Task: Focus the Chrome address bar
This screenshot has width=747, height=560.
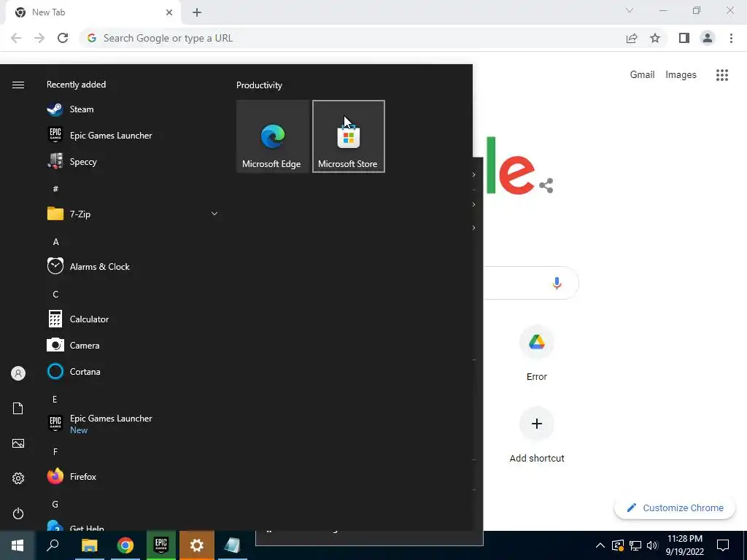Action: click(352, 38)
